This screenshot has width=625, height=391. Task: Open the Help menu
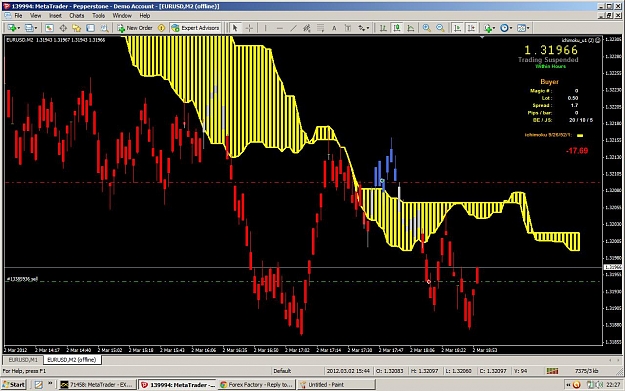[145, 16]
